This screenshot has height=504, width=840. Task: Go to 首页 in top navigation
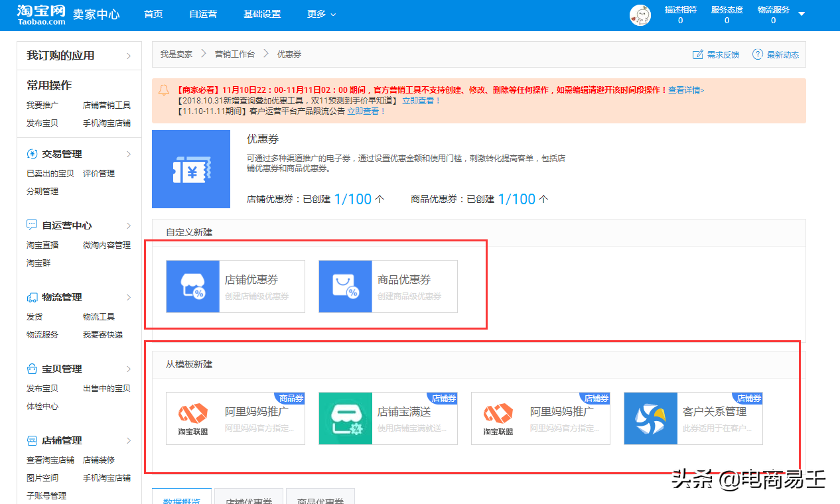153,14
